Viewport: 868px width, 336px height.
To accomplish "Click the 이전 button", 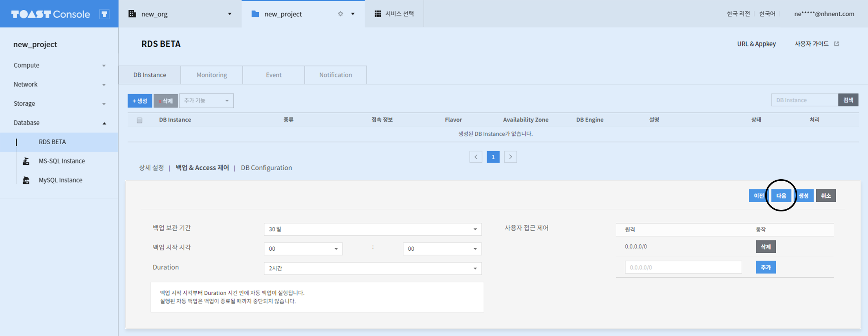I will 759,196.
